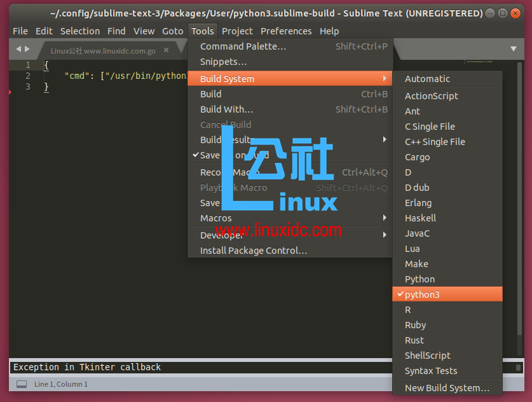The image size is (532, 402).
Task: Select Python build system
Action: click(x=447, y=279)
